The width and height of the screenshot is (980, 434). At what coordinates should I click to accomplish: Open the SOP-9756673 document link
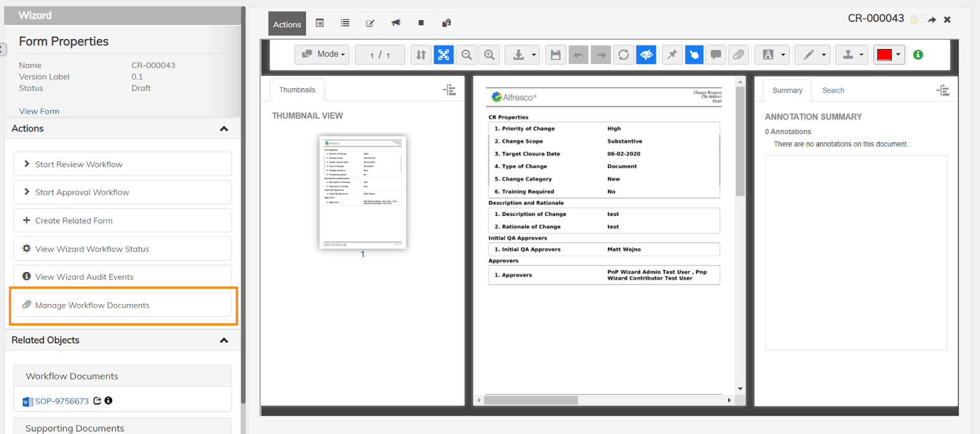tap(61, 402)
